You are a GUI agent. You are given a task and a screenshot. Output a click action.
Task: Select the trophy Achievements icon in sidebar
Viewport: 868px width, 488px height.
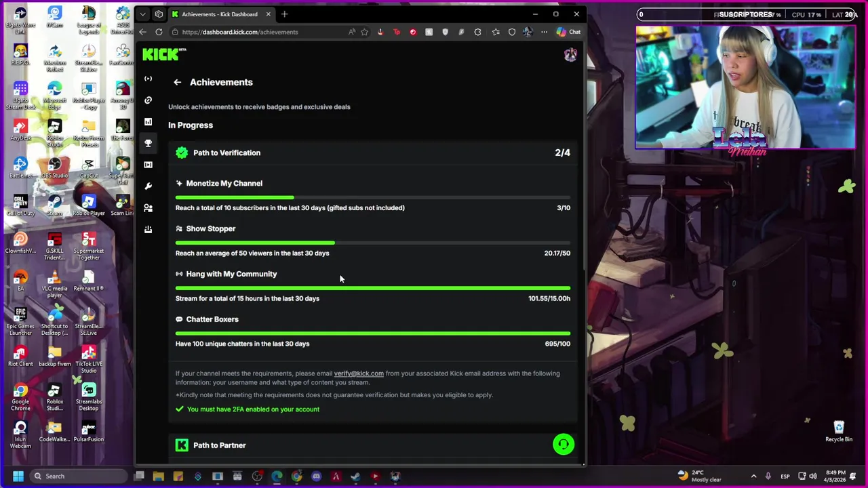coord(148,143)
